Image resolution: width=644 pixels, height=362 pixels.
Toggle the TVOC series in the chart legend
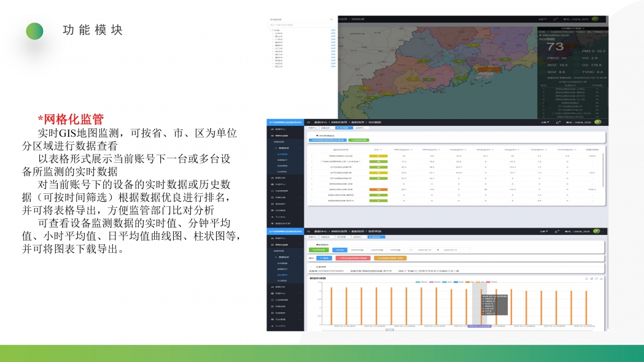click(491, 282)
